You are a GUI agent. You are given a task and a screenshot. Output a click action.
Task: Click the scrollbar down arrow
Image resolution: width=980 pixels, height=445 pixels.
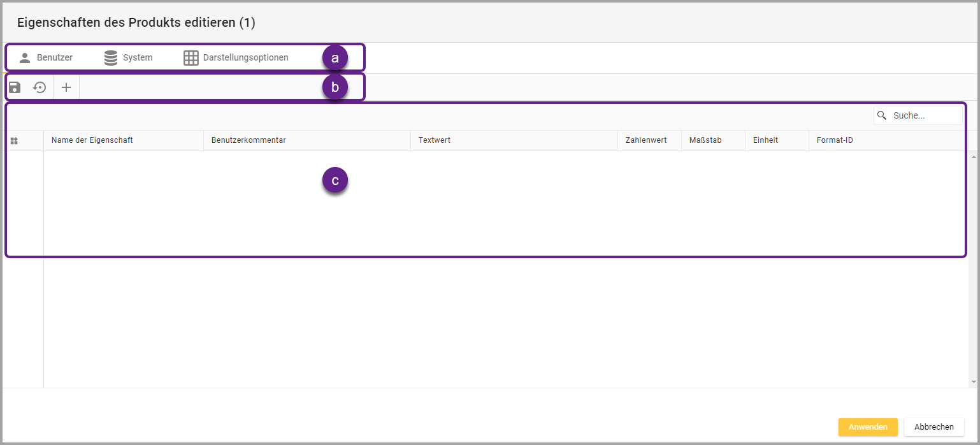pos(973,382)
